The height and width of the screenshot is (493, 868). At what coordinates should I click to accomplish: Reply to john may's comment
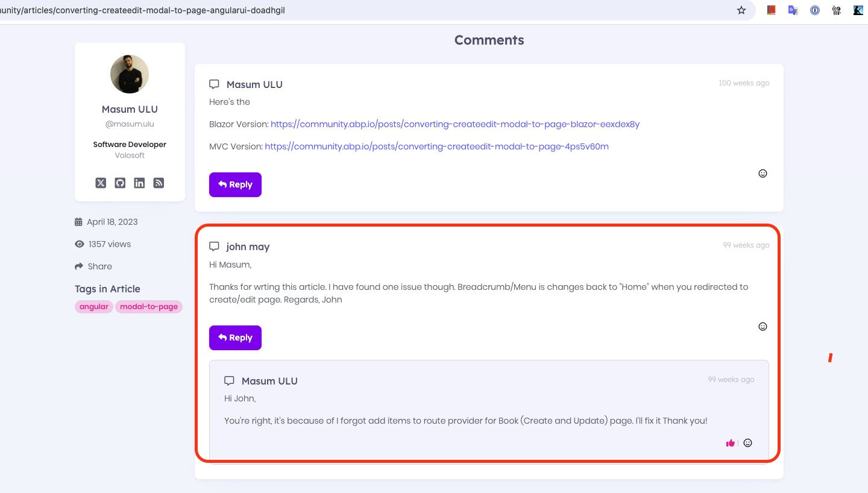click(235, 338)
